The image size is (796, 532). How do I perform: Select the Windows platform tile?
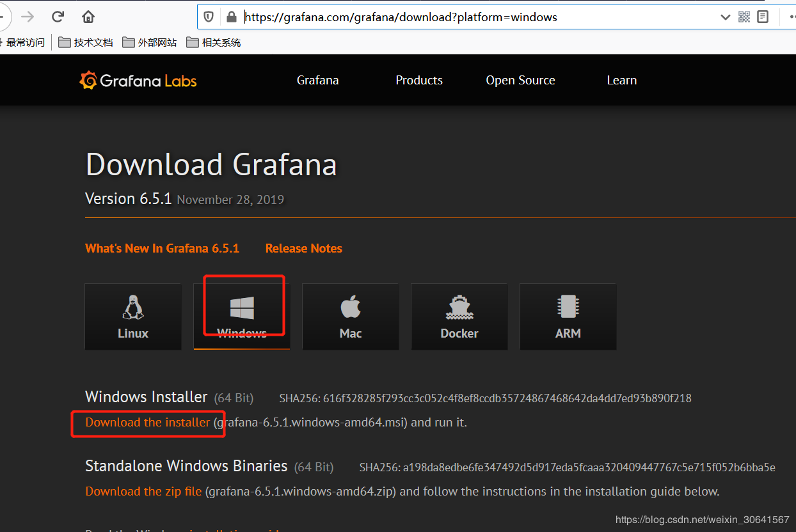click(242, 317)
